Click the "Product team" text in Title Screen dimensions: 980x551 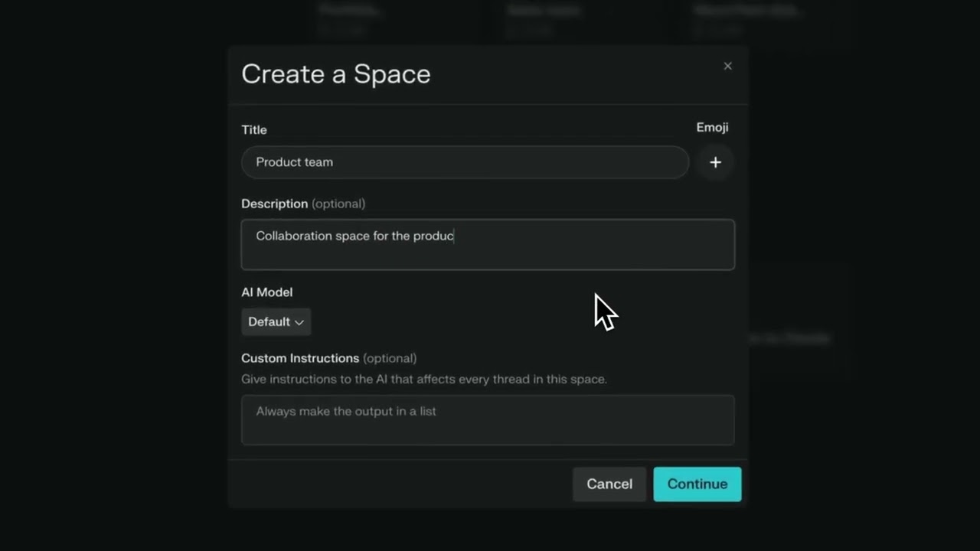click(294, 162)
